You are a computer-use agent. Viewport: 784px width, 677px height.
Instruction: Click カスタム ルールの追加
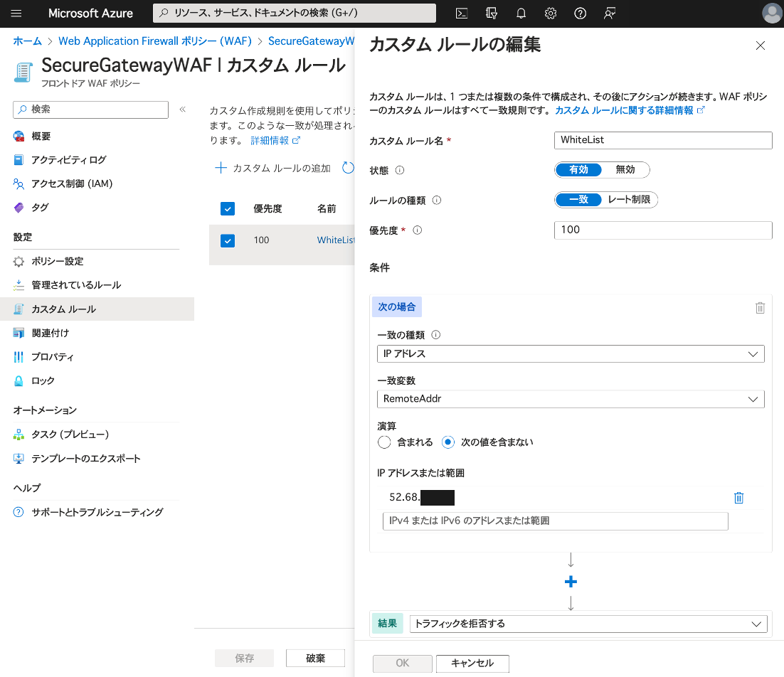[273, 169]
